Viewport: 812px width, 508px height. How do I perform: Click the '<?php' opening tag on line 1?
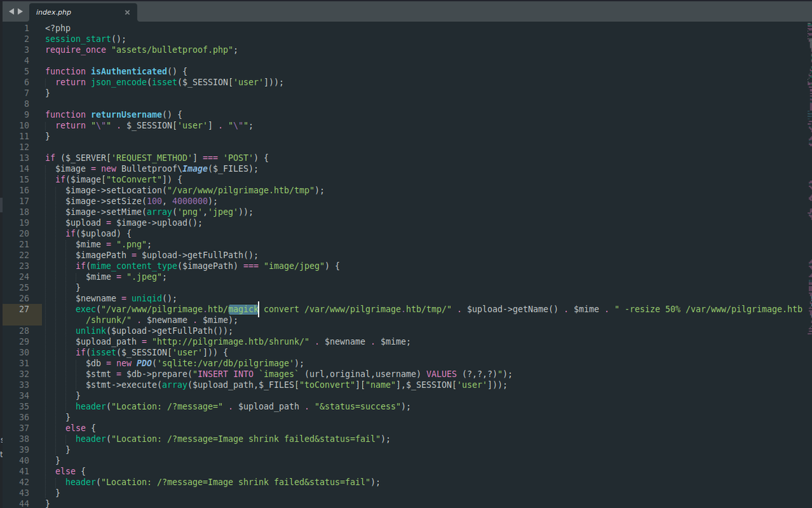click(x=58, y=28)
